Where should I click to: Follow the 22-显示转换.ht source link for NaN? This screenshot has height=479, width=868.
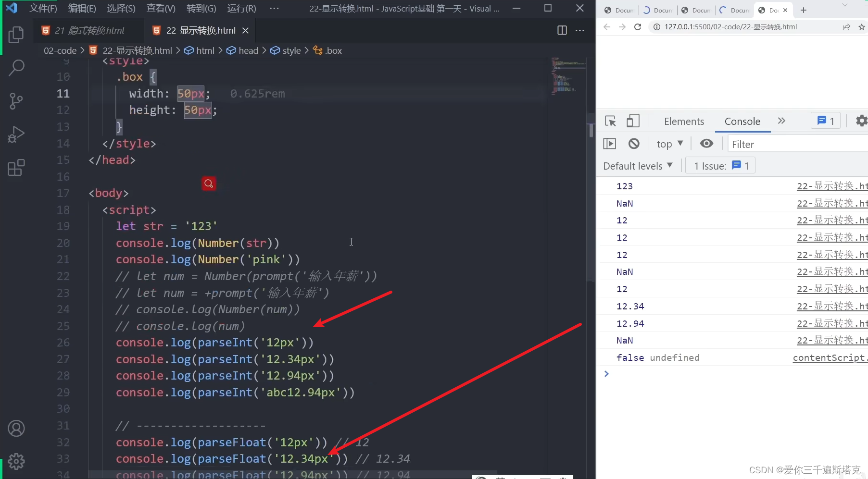click(831, 203)
